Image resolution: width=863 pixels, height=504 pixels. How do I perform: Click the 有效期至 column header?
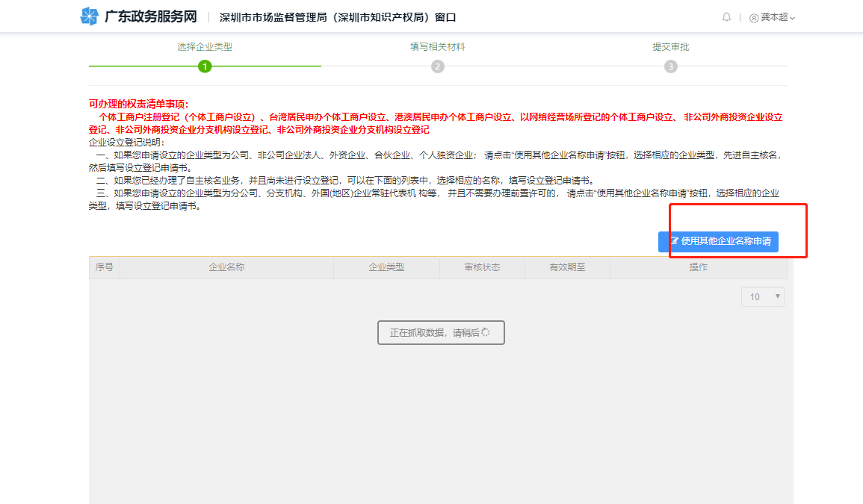click(x=567, y=267)
